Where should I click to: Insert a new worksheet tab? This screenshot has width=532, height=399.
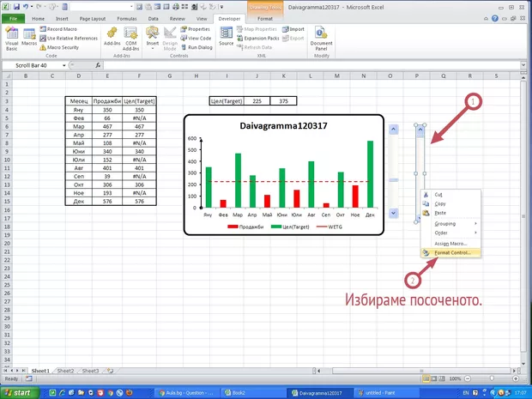click(x=111, y=371)
